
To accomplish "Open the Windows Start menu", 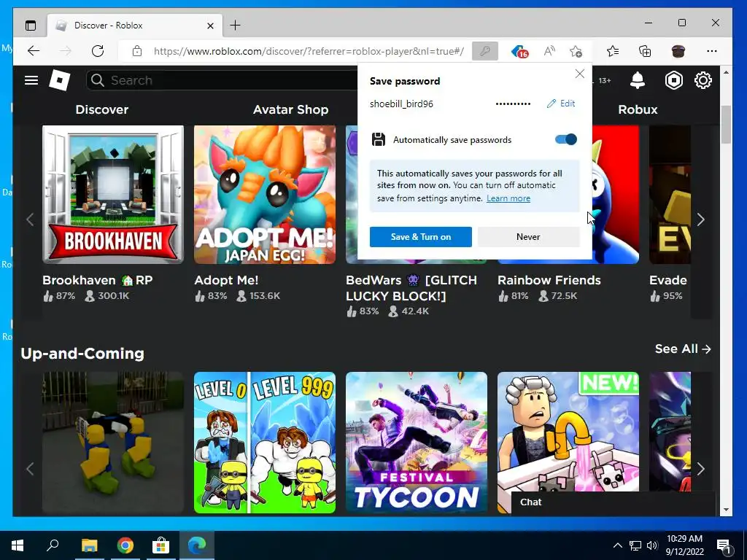I will coord(18,545).
